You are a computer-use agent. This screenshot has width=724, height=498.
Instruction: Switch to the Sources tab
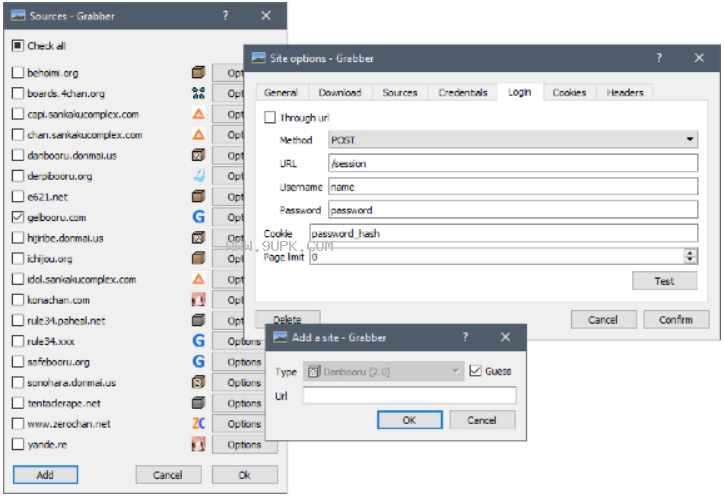[400, 92]
